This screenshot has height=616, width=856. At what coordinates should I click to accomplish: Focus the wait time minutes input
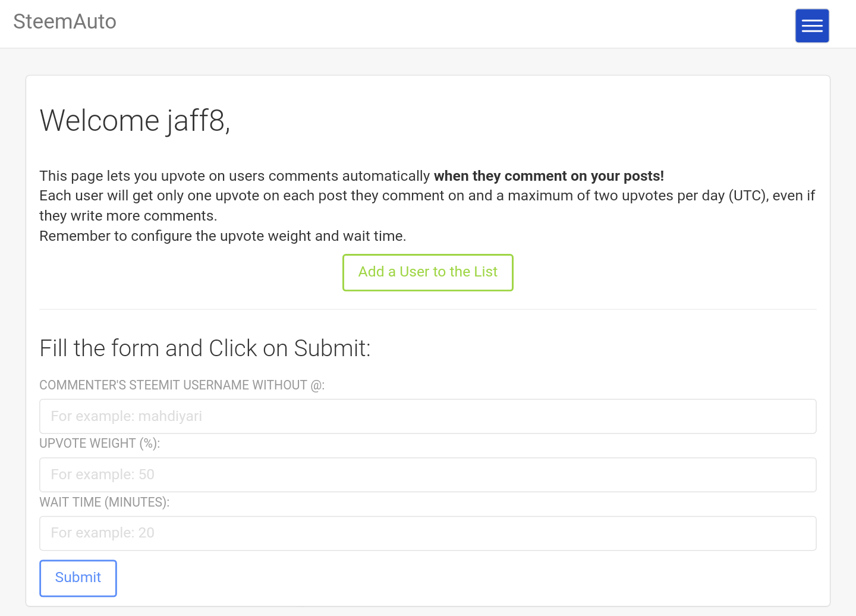coord(427,533)
